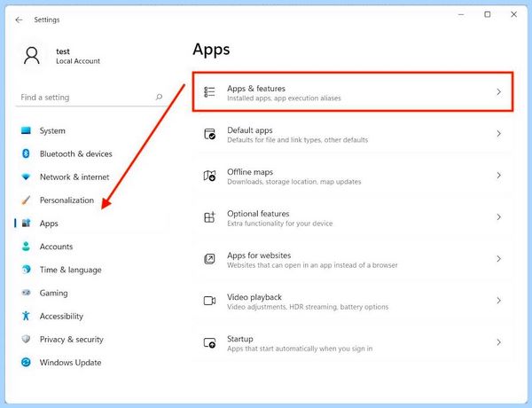Expand Video playback chevron

pos(498,301)
